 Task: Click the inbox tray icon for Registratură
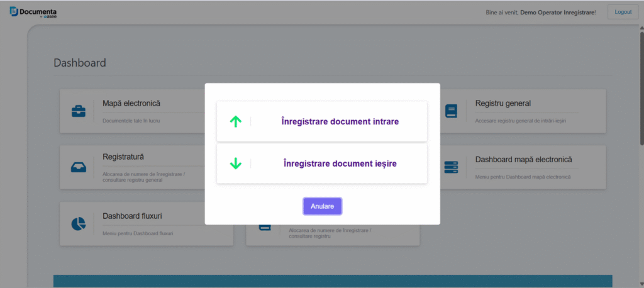tap(79, 168)
